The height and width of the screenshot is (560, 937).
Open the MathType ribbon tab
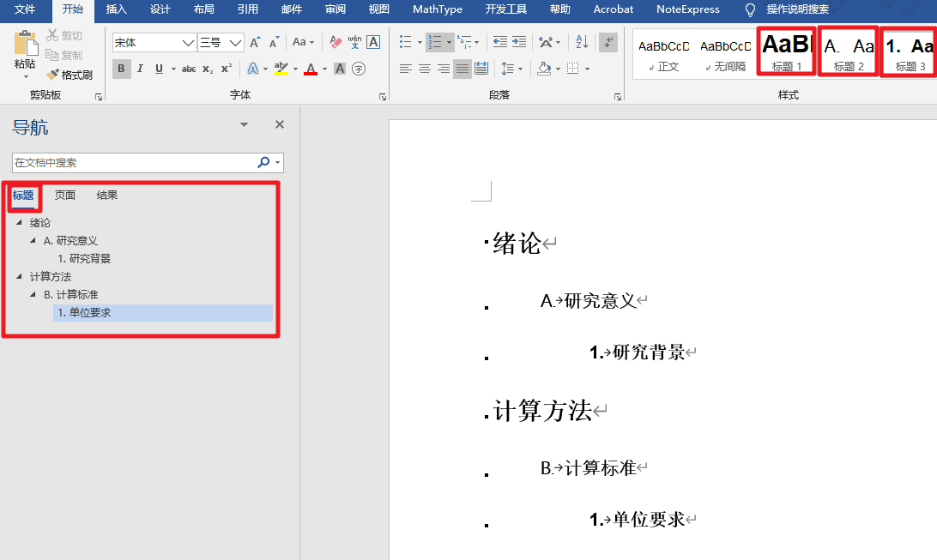[437, 10]
